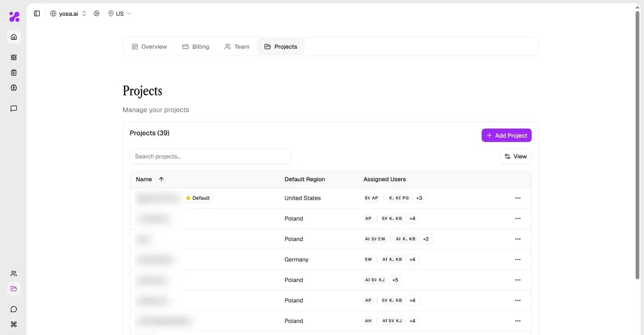Click the EW user avatar
Screen dimensions: 644x335
382,239
